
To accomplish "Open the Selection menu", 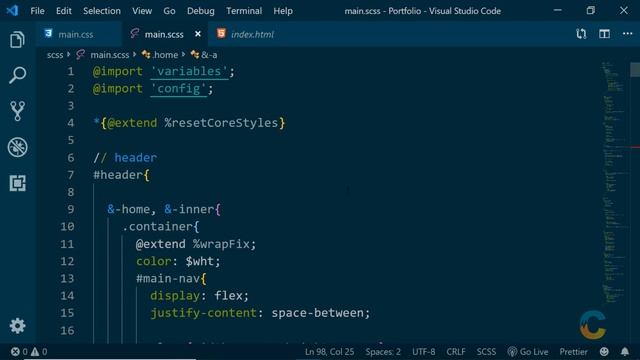I will pos(102,11).
